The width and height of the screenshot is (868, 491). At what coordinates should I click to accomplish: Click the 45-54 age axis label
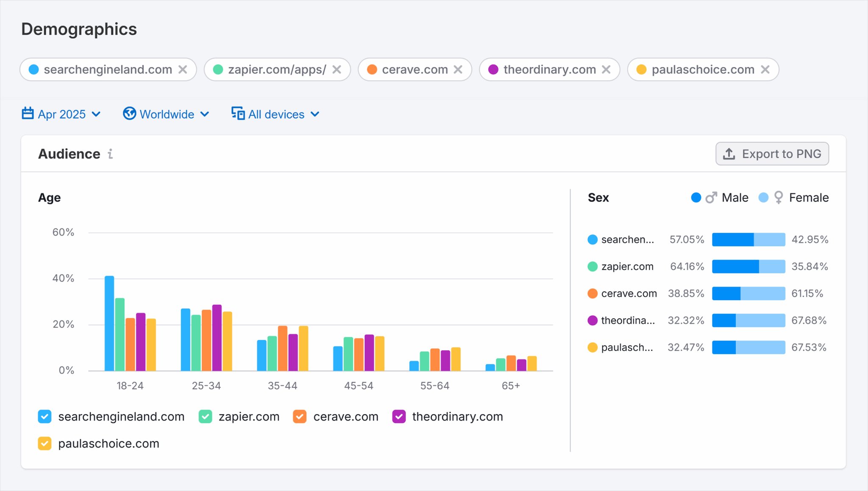(359, 386)
